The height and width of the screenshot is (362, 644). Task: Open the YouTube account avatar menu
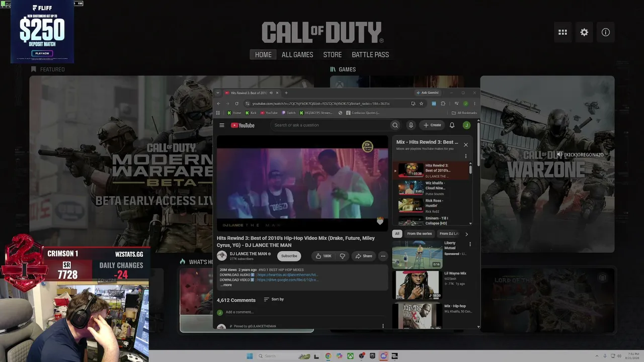click(466, 125)
